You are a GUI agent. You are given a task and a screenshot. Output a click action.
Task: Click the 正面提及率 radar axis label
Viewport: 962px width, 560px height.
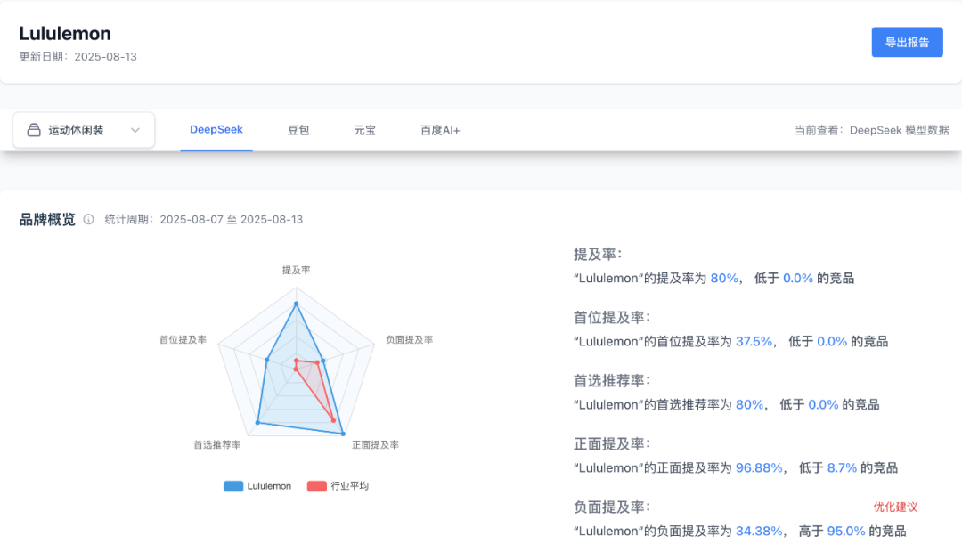click(x=376, y=444)
